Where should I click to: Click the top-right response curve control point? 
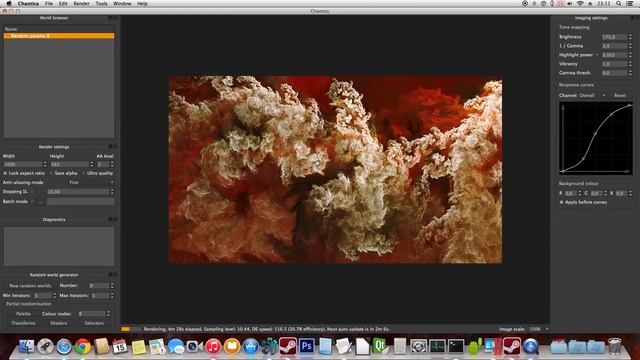coord(630,106)
